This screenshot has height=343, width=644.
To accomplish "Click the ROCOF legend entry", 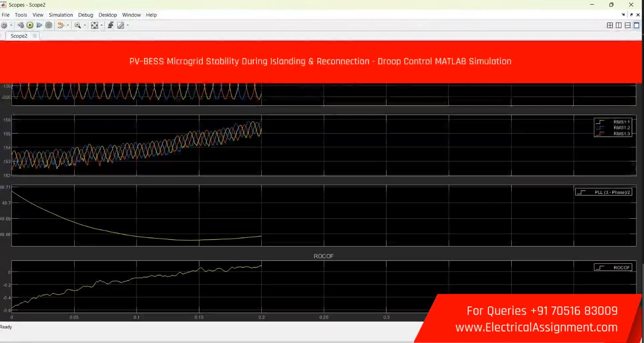I will (613, 268).
